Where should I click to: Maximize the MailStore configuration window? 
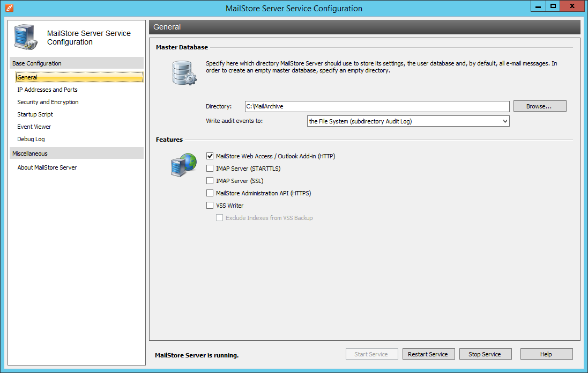553,6
